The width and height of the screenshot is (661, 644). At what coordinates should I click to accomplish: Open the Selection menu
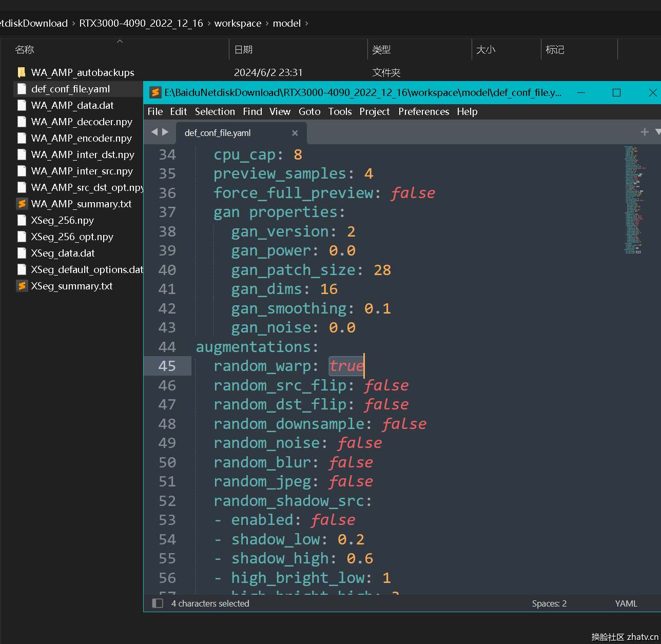pos(215,111)
